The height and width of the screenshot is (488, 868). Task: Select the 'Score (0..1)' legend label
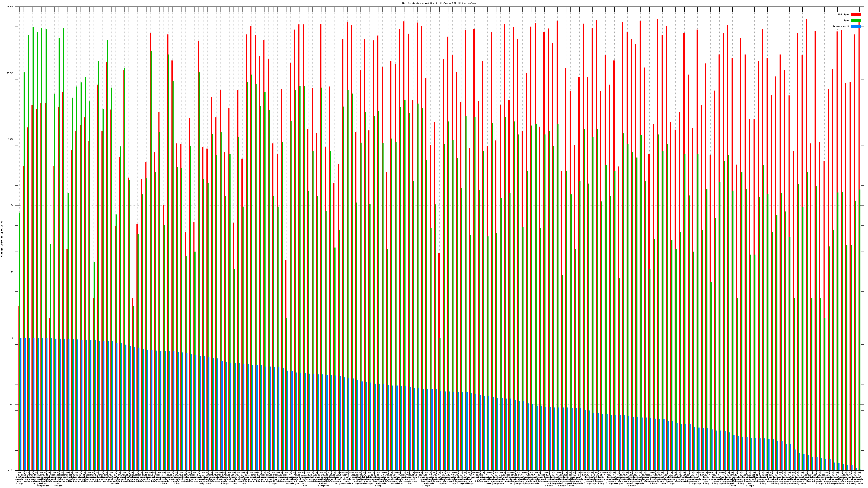(x=841, y=26)
